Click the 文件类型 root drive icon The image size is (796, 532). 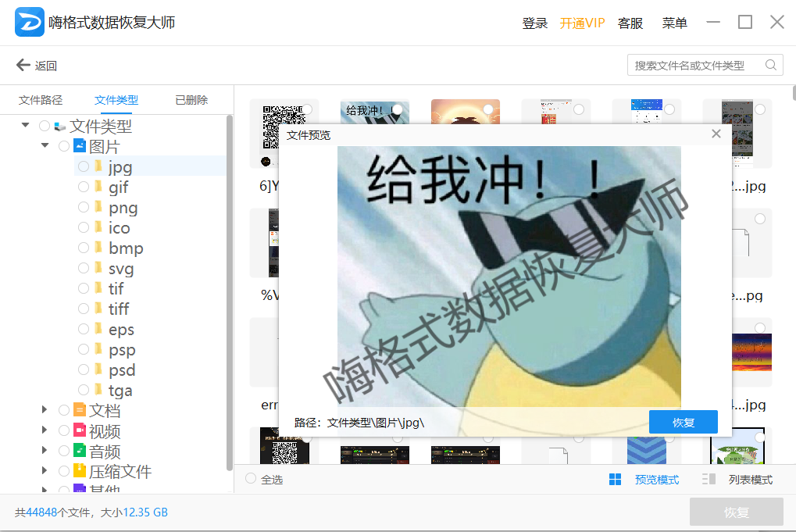60,126
